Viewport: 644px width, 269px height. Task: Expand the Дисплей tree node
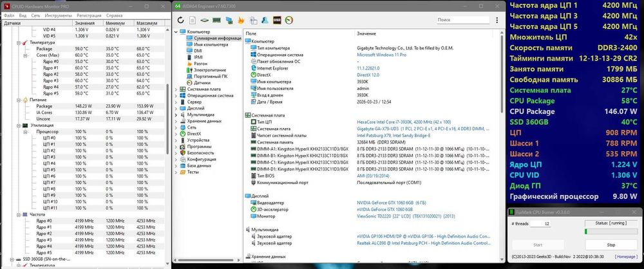click(176, 108)
